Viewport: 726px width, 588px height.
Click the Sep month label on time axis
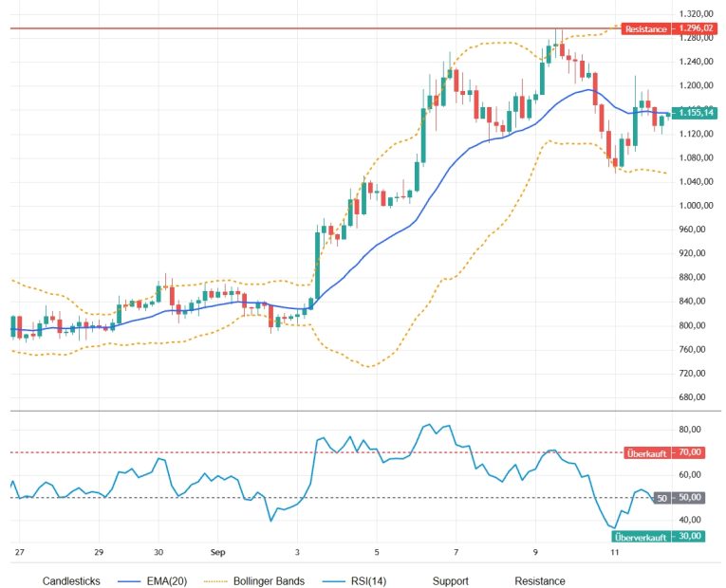click(x=217, y=552)
